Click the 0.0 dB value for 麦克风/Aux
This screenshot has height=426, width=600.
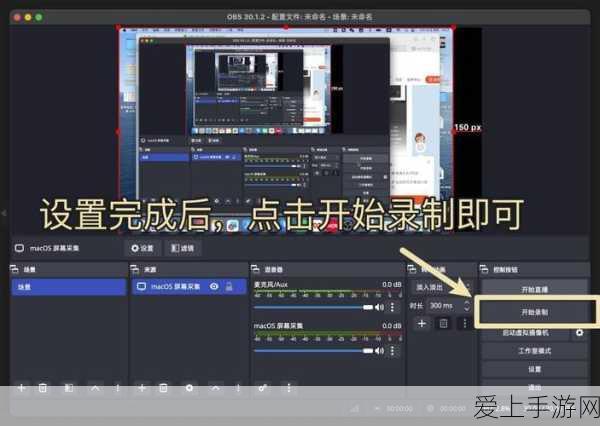391,284
